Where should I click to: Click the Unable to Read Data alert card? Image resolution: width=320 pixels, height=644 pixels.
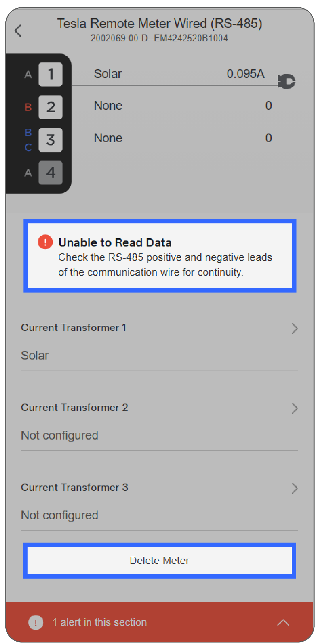coord(160,256)
